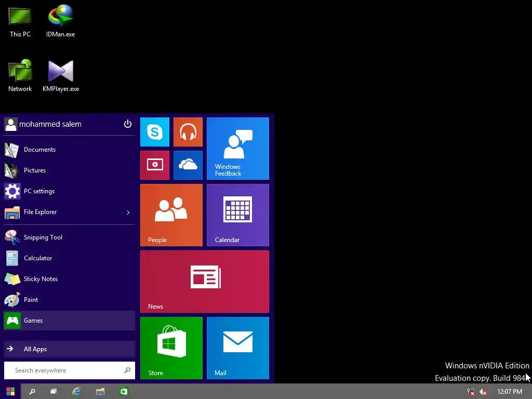Open the Skype tile
532x399 pixels.
pos(155,132)
